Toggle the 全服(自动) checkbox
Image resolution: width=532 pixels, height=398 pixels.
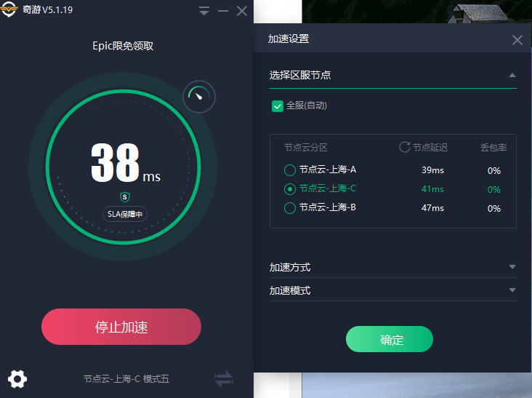tap(278, 106)
